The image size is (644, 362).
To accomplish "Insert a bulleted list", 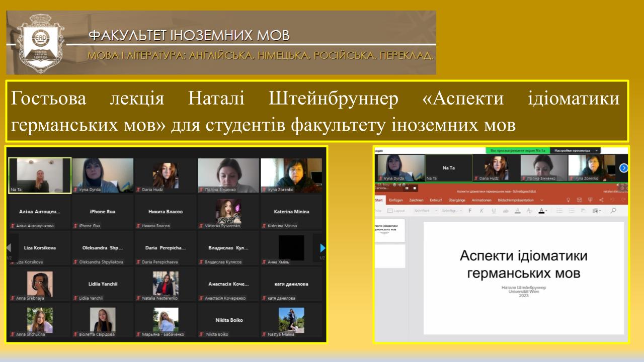I will tap(559, 211).
